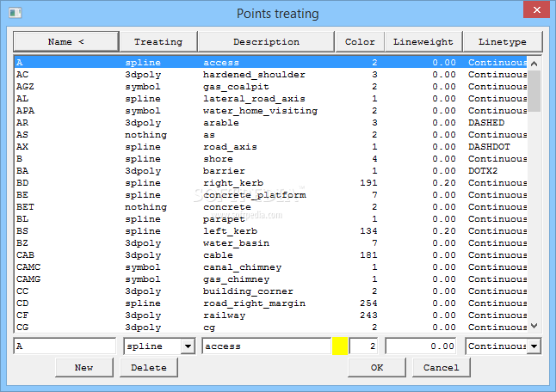Image resolution: width=556 pixels, height=392 pixels.
Task: Select the AR arable row
Action: click(271, 123)
